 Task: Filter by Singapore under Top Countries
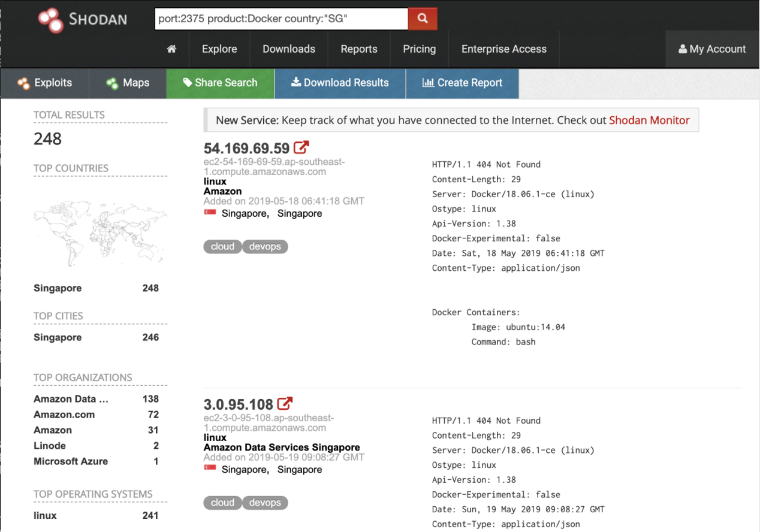pos(58,288)
